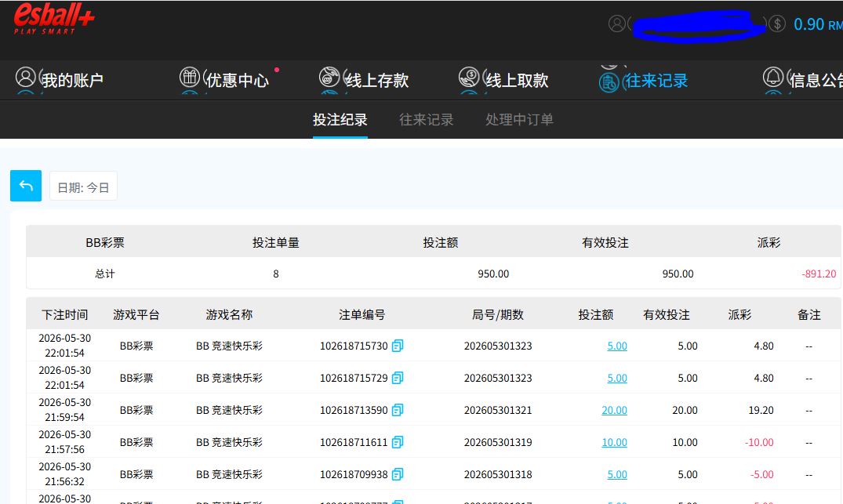This screenshot has height=504, width=843.
Task: Click the BB彩票 summary header
Action: point(105,243)
